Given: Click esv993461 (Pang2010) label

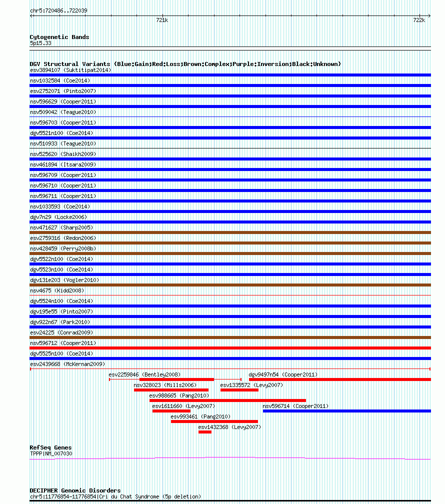Looking at the screenshot, I should [200, 416].
